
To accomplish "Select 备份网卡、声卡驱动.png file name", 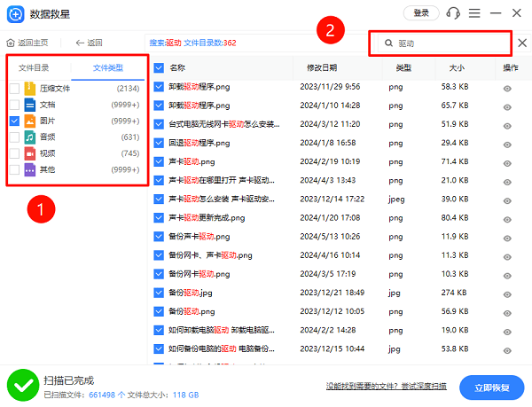I will [210, 255].
